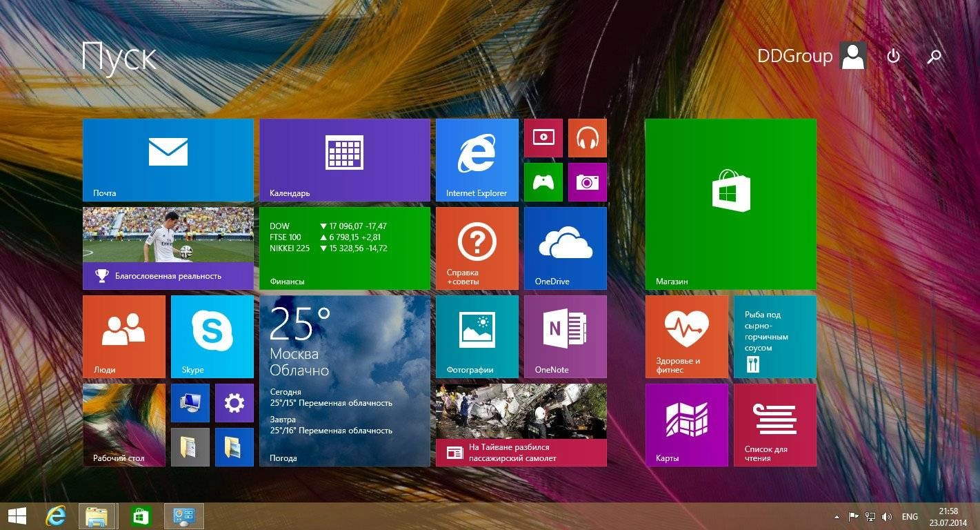Open the Календарь tile
Viewport: 980px width, 530px height.
344,159
